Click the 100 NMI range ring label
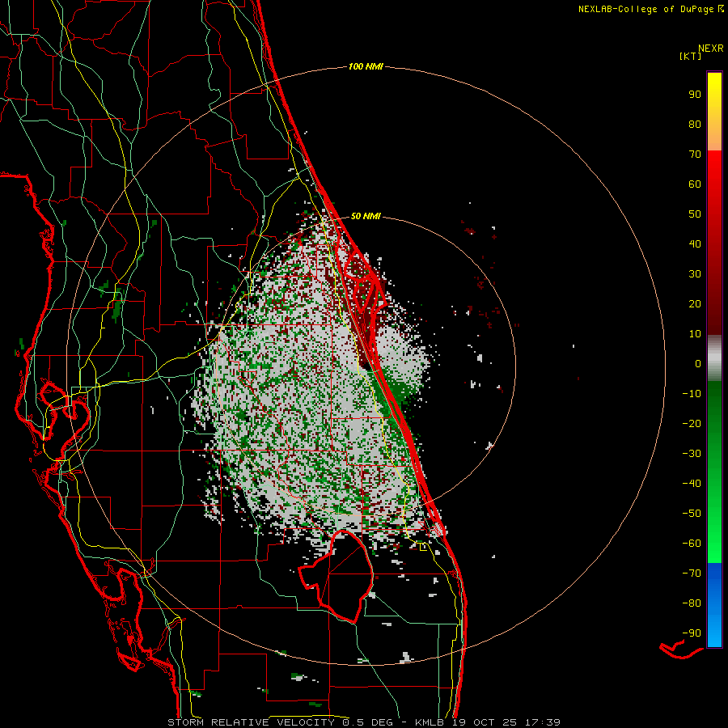This screenshot has width=728, height=728. (x=366, y=67)
